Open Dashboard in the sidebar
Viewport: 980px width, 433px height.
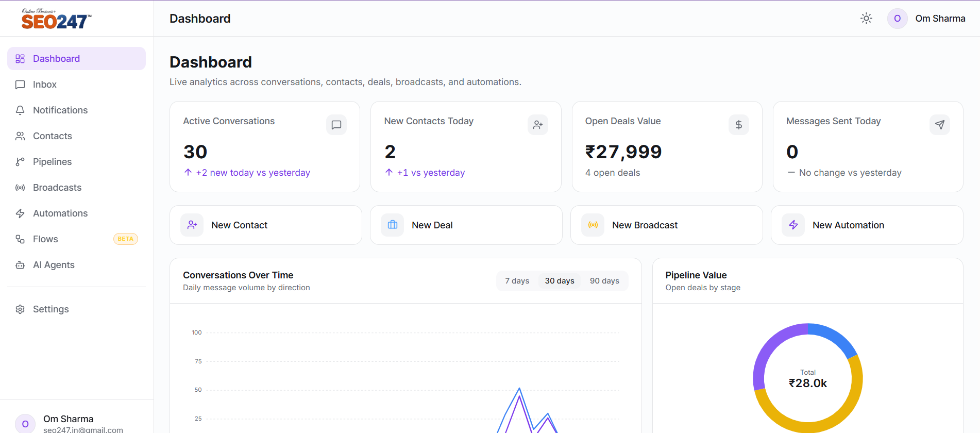coord(76,59)
